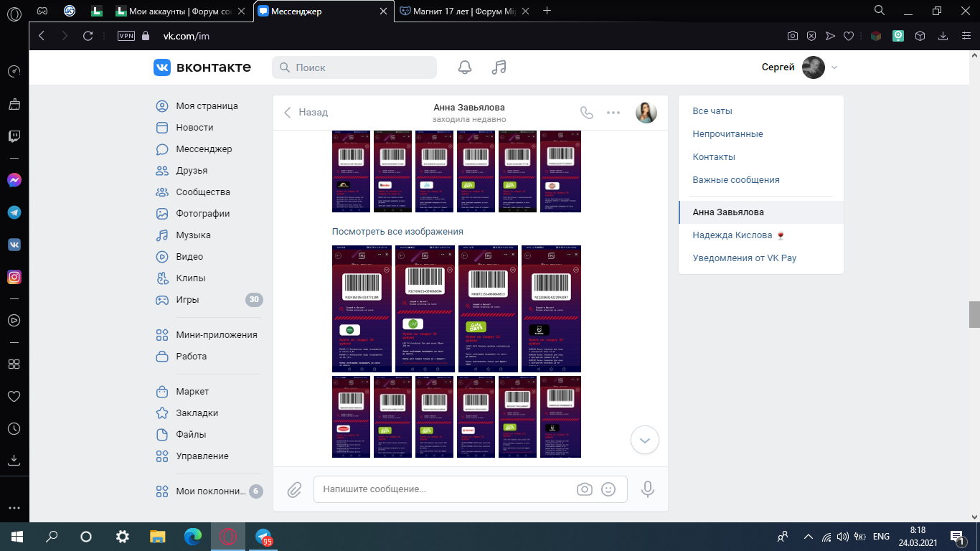Open Друзья in the left menu
Image resolution: width=980 pixels, height=551 pixels.
[x=192, y=170]
